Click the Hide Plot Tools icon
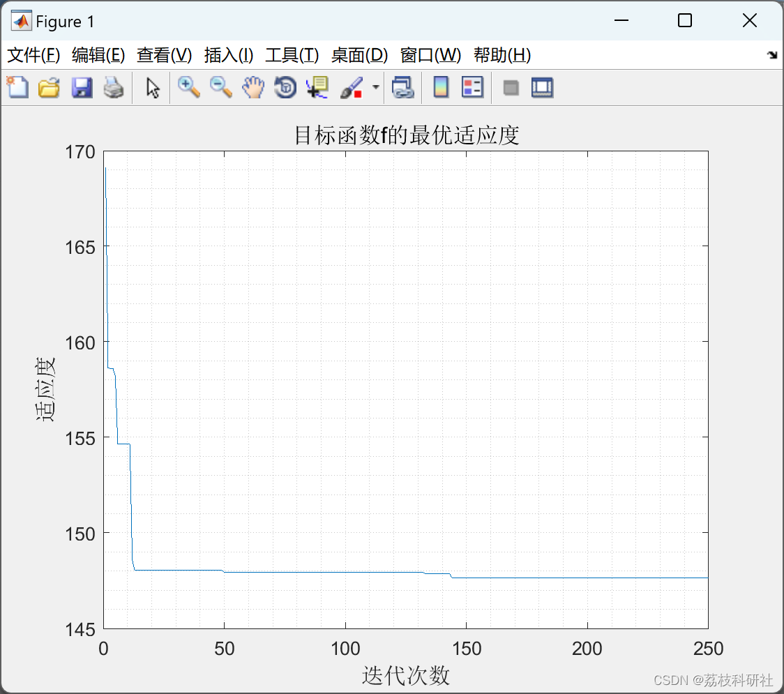 [x=511, y=88]
